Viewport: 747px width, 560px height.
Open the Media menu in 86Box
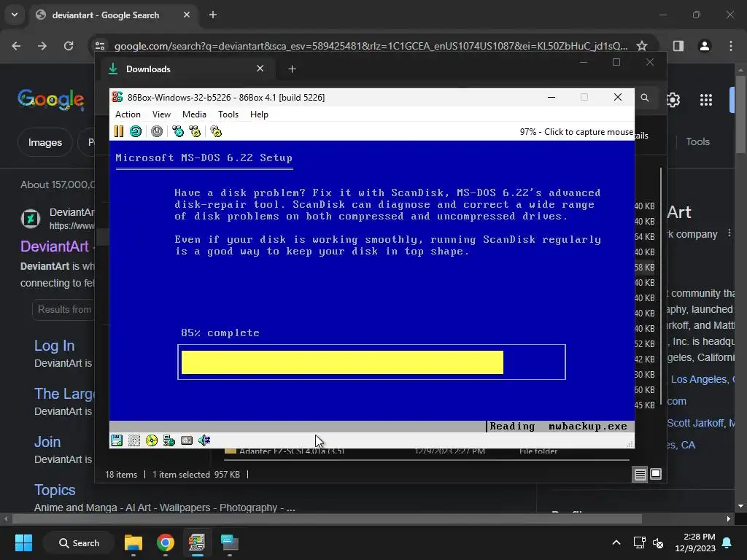[194, 114]
